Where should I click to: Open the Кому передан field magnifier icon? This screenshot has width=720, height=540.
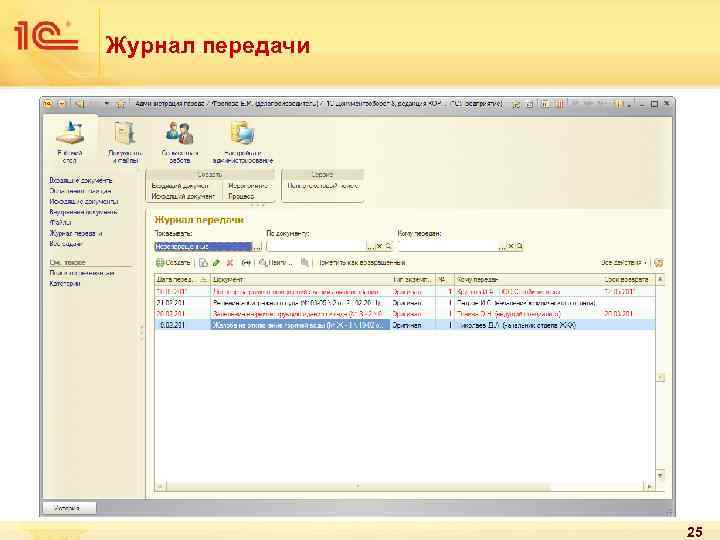[x=520, y=246]
